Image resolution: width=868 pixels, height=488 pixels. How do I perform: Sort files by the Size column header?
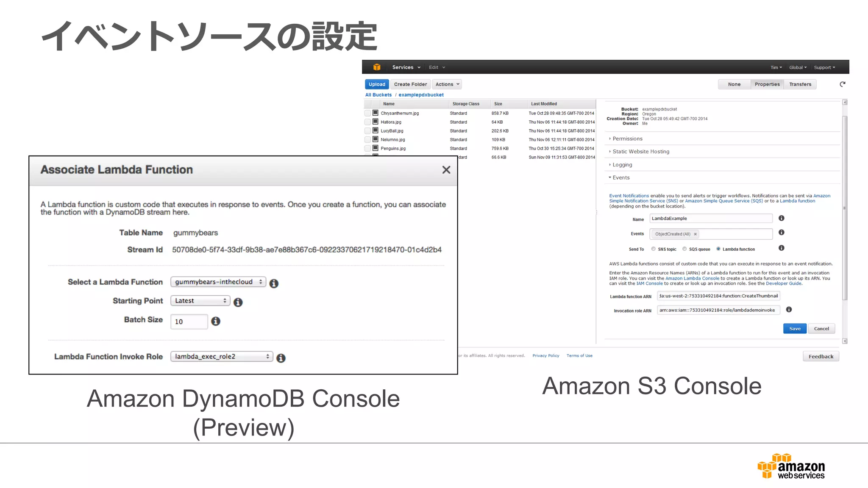tap(509, 104)
